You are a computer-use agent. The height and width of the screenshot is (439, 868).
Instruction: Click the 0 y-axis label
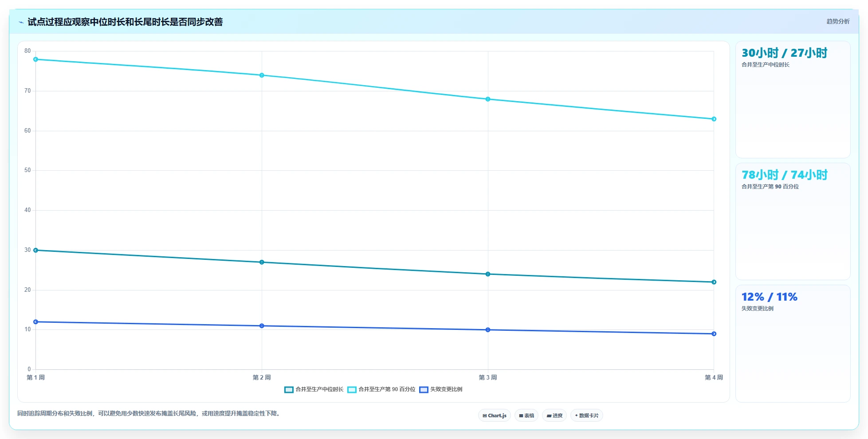pyautogui.click(x=29, y=369)
